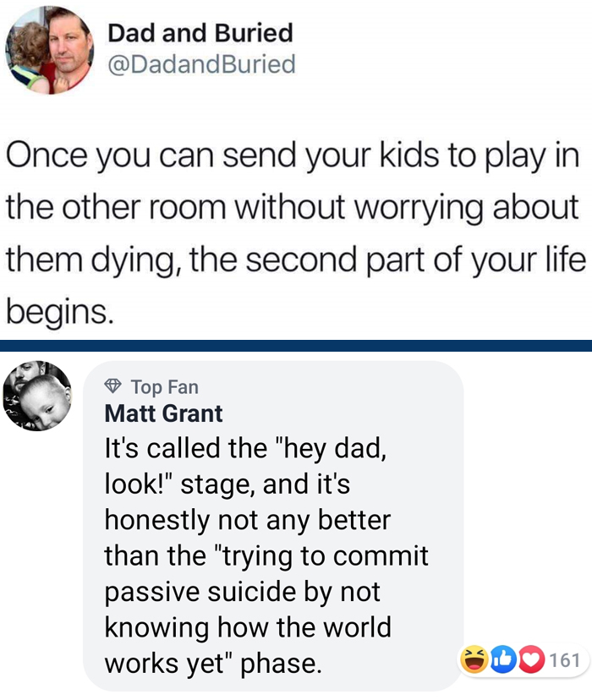Open the "Dad and Buried" display name
592x700 pixels.
click(x=200, y=33)
